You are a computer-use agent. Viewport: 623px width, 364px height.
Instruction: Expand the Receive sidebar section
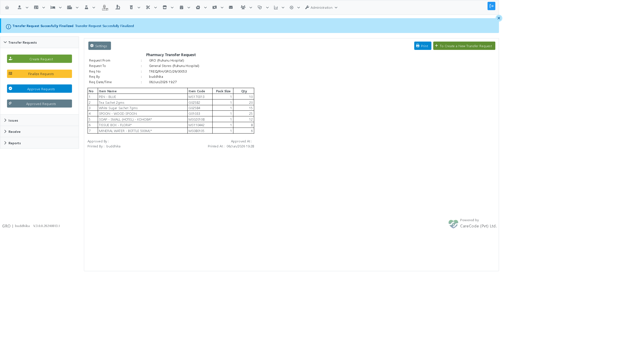click(x=40, y=131)
